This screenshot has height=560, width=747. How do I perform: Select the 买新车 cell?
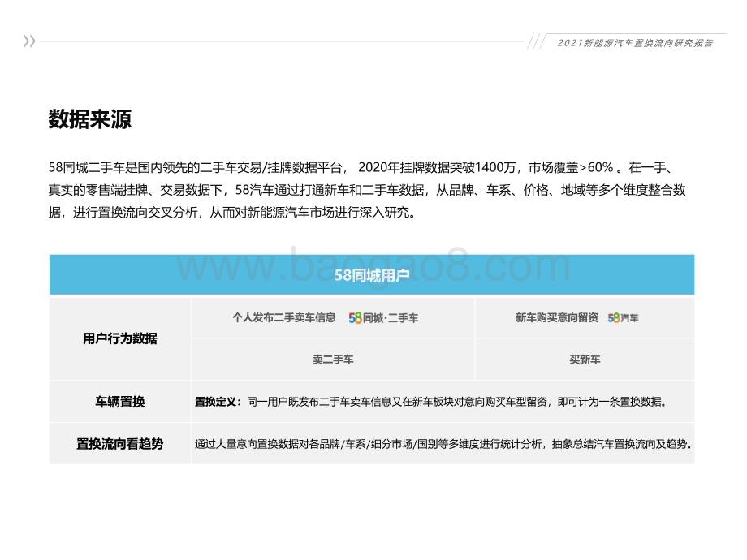click(x=585, y=360)
